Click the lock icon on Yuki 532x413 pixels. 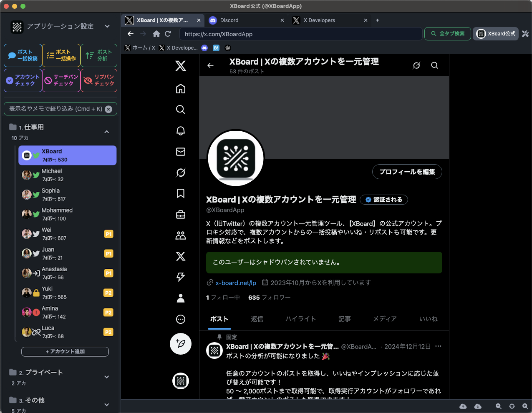(x=36, y=293)
